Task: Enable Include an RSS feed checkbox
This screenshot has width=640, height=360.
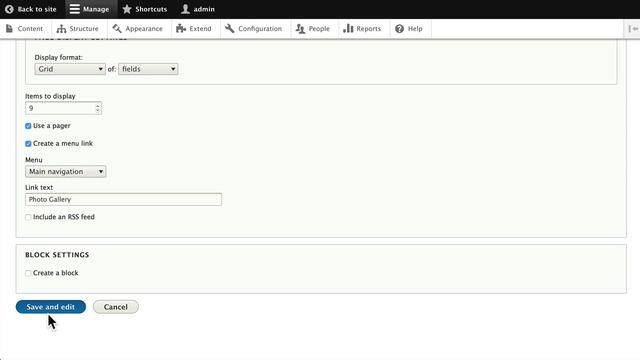Action: coord(28,217)
